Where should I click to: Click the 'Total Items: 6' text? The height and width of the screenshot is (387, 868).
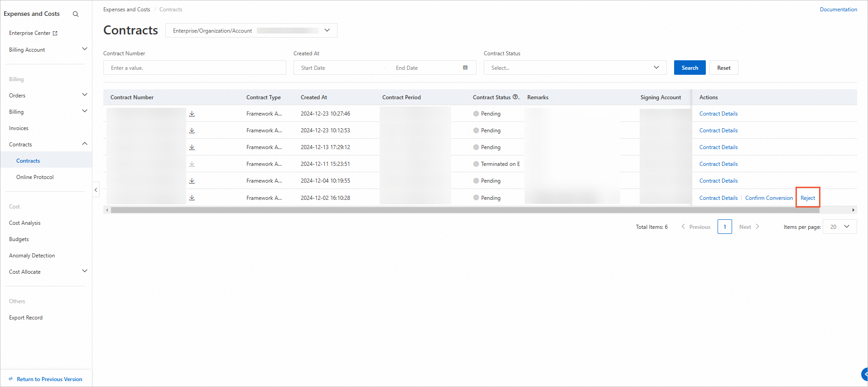651,227
